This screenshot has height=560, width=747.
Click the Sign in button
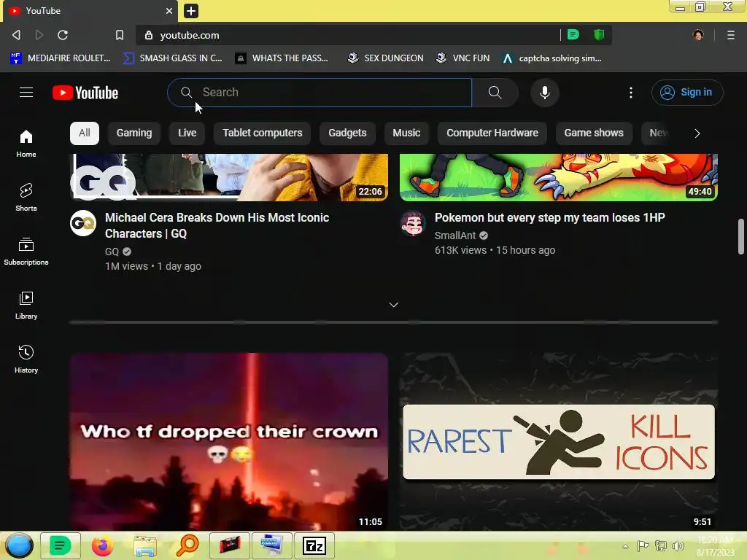[687, 93]
